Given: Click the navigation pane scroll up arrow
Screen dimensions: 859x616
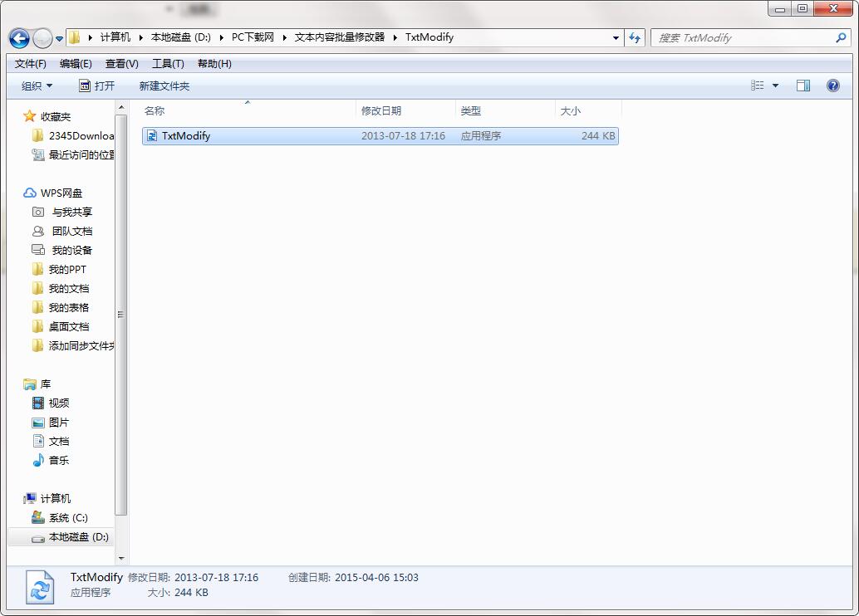Looking at the screenshot, I should 121,107.
